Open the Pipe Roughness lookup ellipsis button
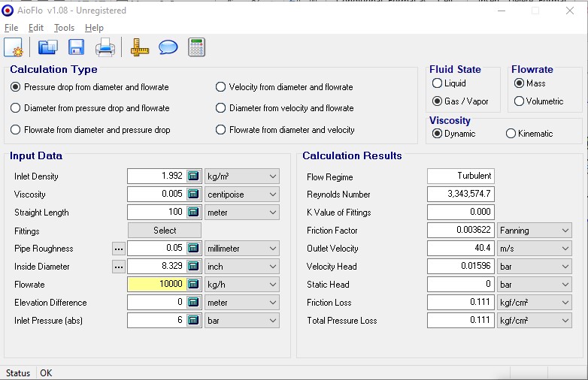The height and width of the screenshot is (380, 588). click(118, 249)
